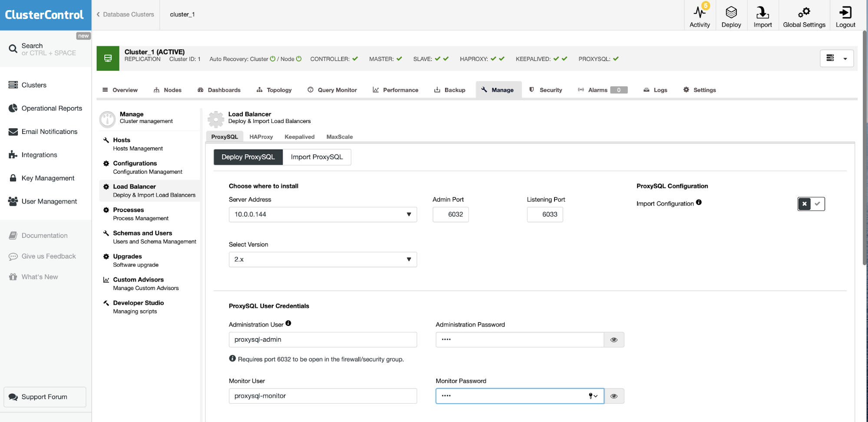The height and width of the screenshot is (422, 868).
Task: Go back to Database Clusters
Action: click(x=125, y=14)
